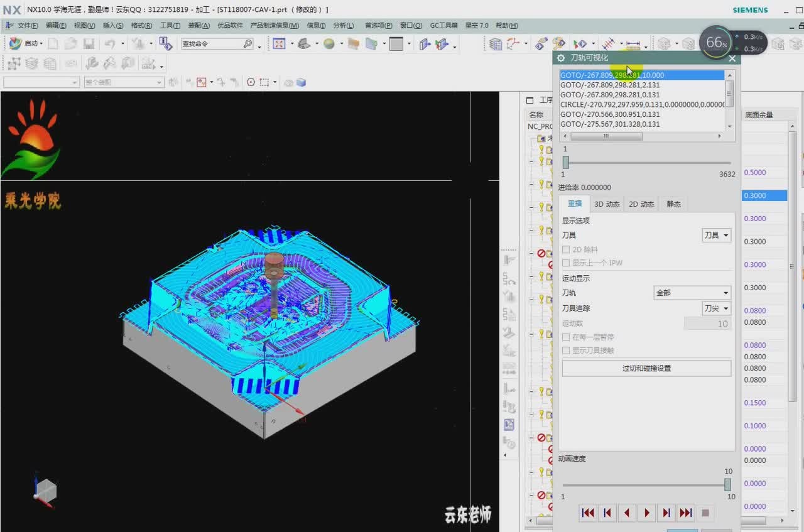Screen dimensions: 804x532
Task: Switch to the 3D 动态 tab
Action: point(607,204)
